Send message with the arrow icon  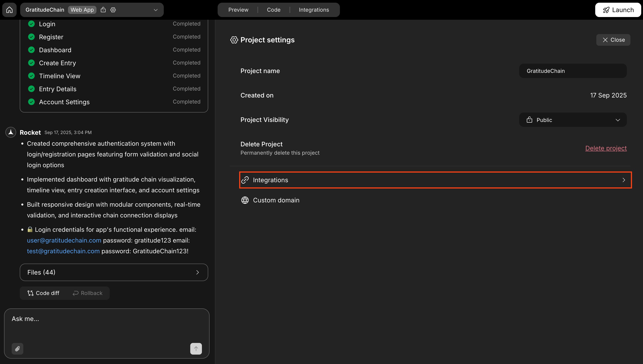(x=196, y=349)
